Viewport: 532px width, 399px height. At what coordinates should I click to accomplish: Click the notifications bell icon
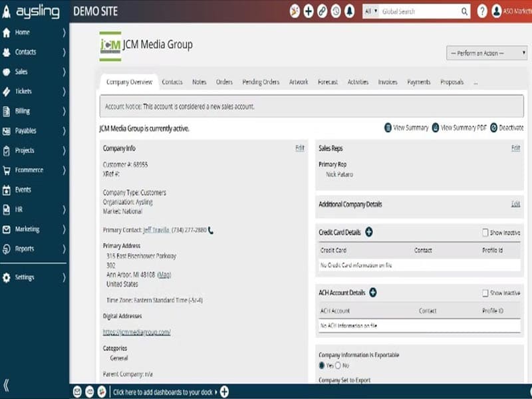point(349,11)
